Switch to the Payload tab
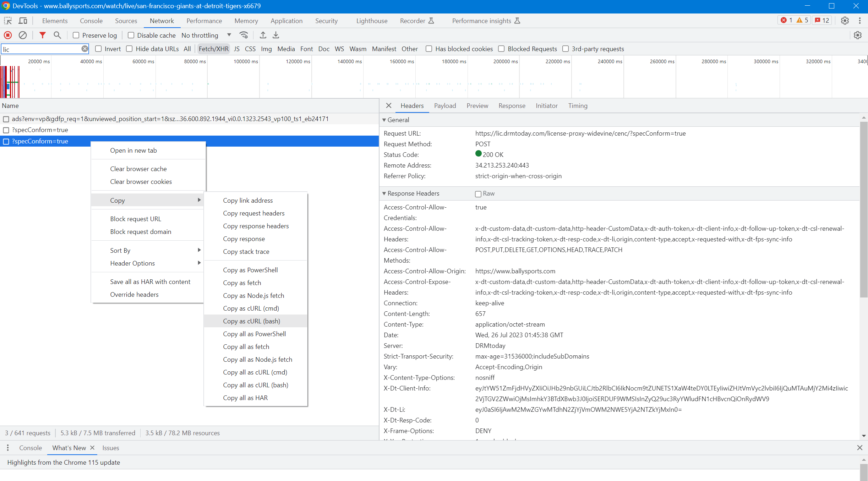The image size is (868, 481). click(445, 106)
